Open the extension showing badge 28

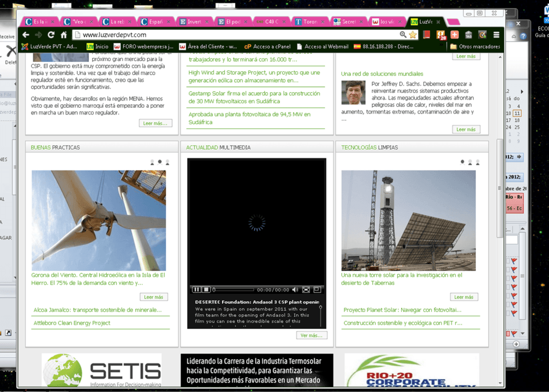click(x=441, y=35)
